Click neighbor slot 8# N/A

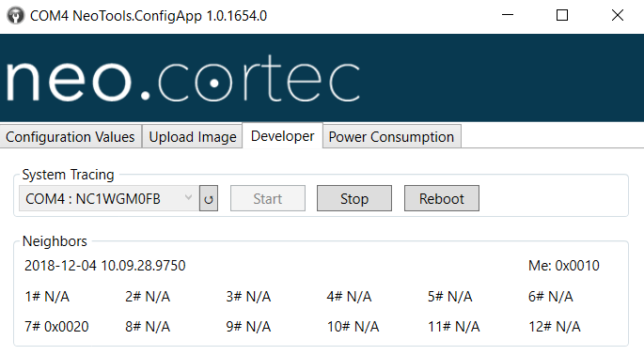(x=148, y=327)
